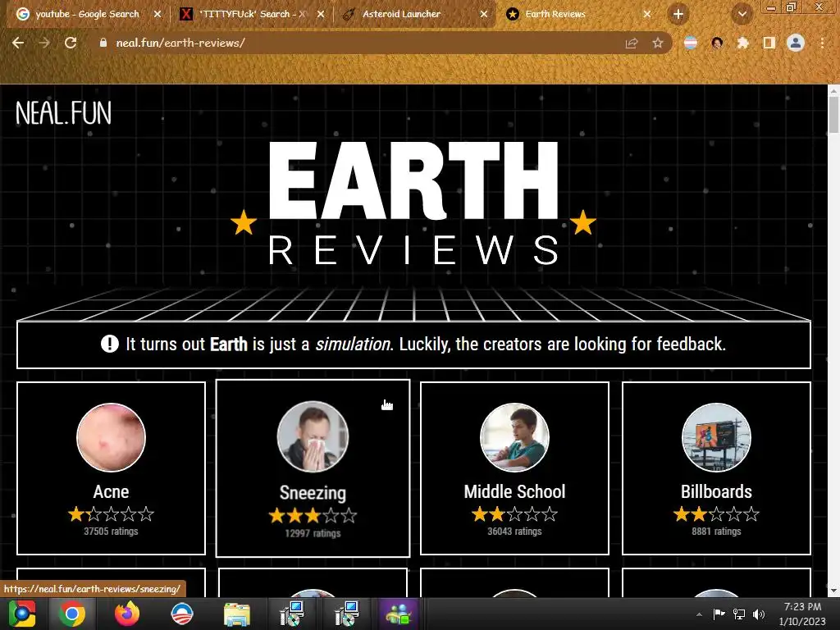
Task: Switch to the Asteroid Launcher tab
Action: [x=400, y=14]
